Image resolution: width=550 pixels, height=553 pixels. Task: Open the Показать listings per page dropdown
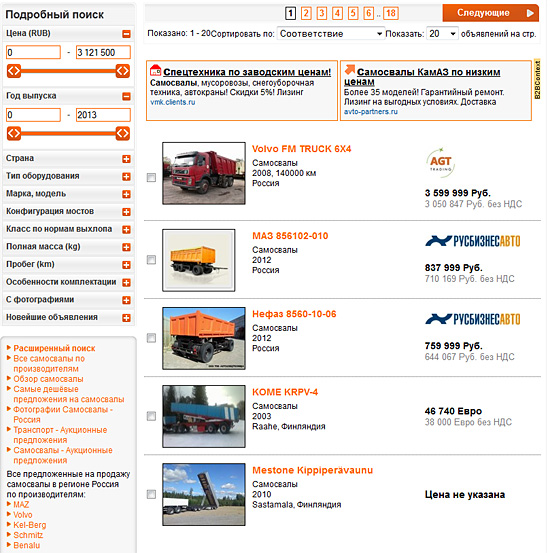(x=442, y=34)
